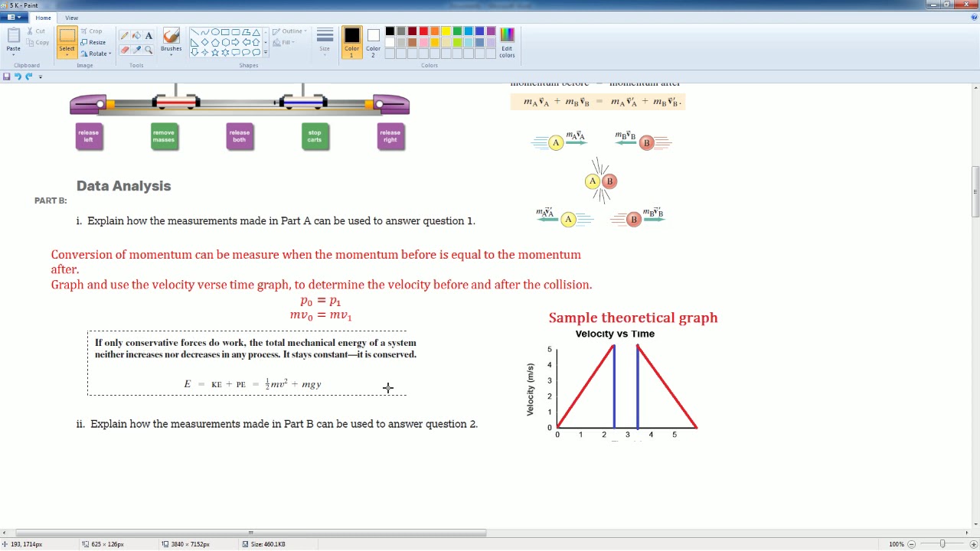Click the Brushes tool icon
Screen dimensions: 980x551
[x=171, y=36]
